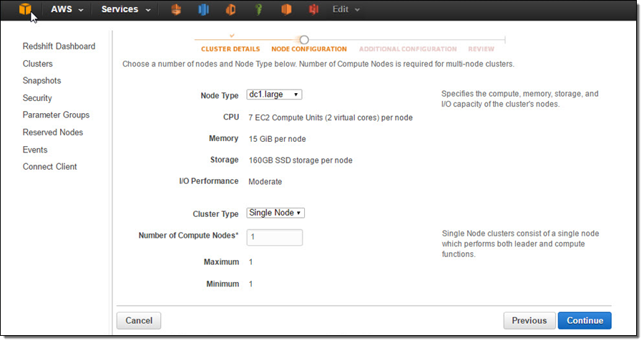The image size is (644, 343).
Task: Click the AWS orange cube home icon
Action: tap(25, 9)
